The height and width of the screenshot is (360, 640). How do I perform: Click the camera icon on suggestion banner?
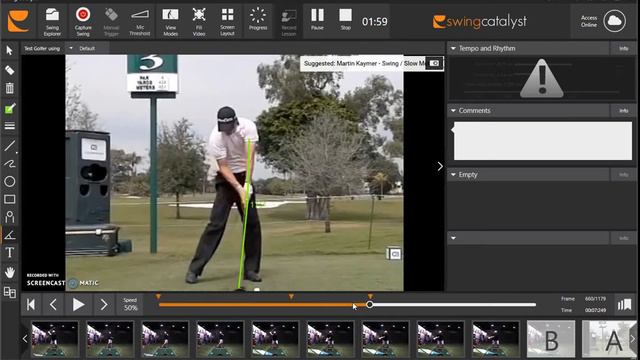point(435,63)
